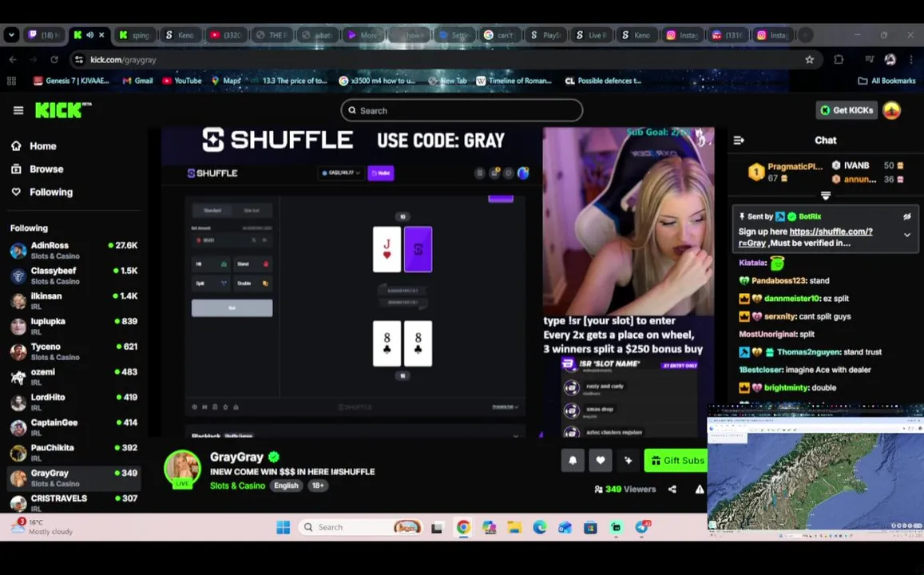Switch to the Google can't tab
The image size is (924, 575).
click(x=499, y=35)
